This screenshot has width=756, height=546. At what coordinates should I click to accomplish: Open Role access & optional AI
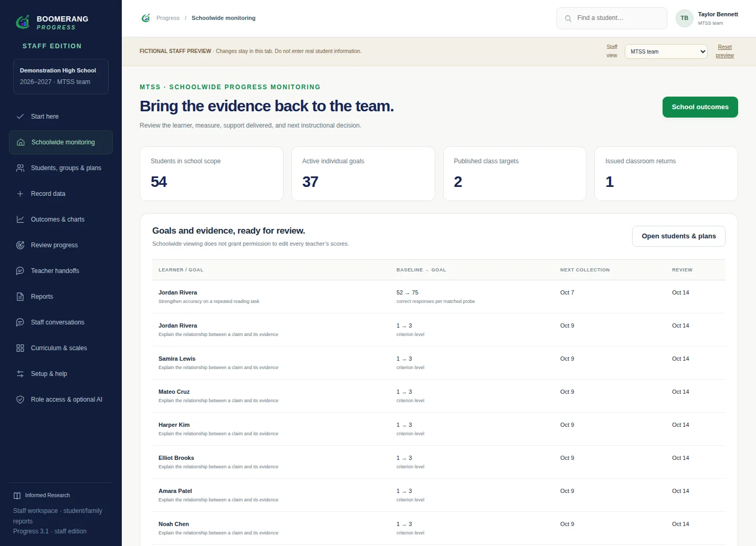(61, 400)
